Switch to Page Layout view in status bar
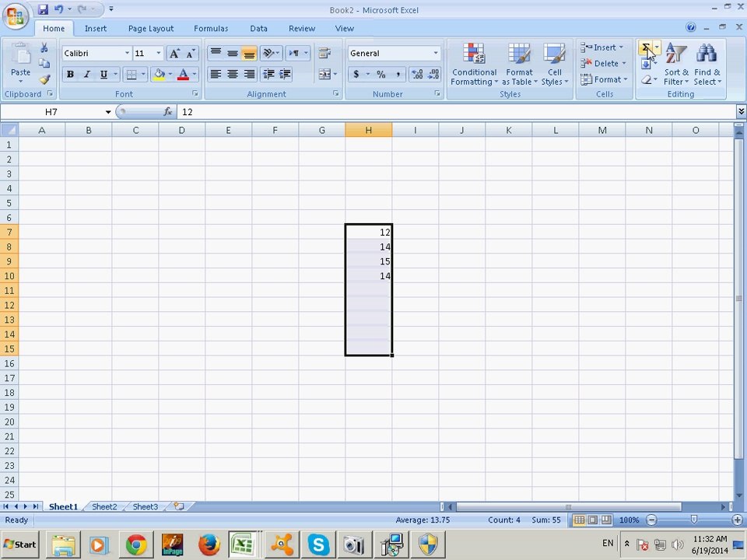 tap(592, 520)
